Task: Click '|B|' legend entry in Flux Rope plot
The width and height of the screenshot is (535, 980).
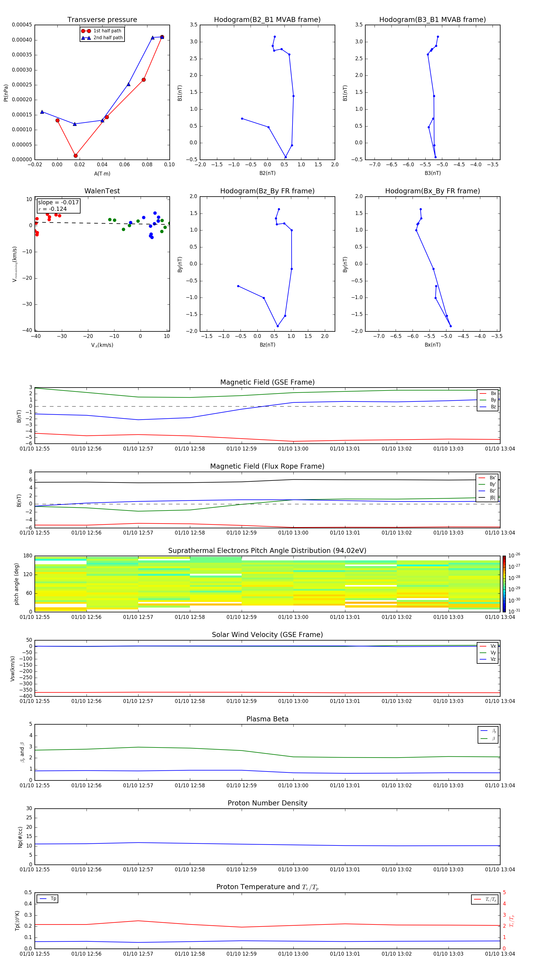Action: click(487, 498)
